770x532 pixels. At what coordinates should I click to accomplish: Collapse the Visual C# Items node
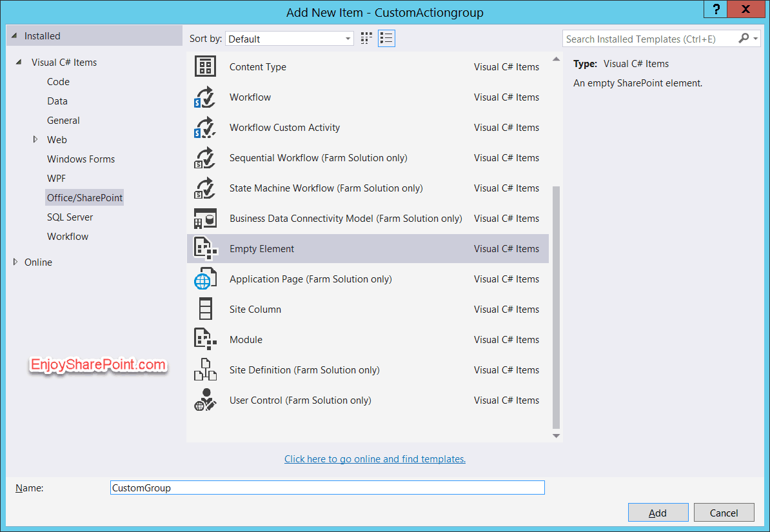19,63
